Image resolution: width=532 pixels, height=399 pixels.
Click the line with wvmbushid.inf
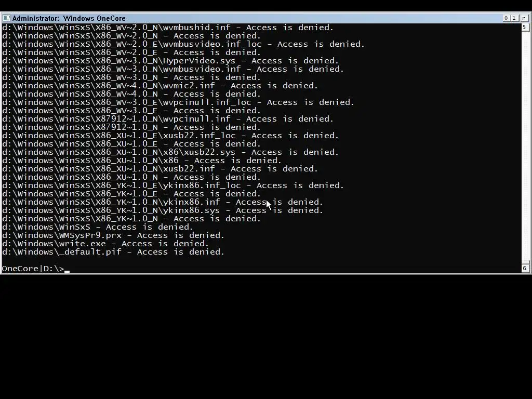tap(168, 28)
